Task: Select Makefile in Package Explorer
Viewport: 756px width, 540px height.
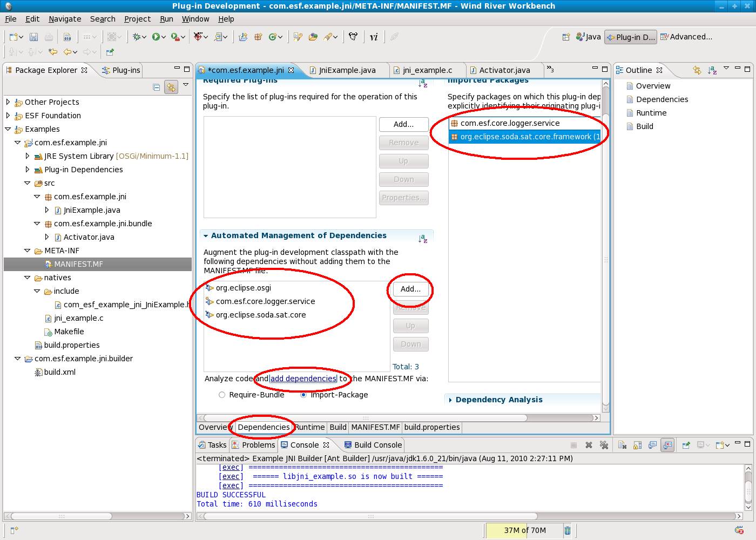Action: [x=64, y=332]
